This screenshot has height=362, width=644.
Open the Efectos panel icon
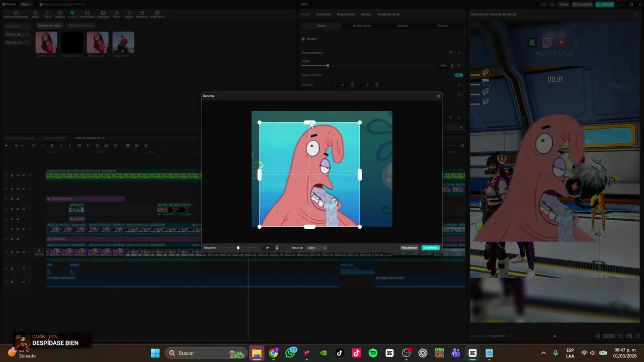tap(72, 14)
